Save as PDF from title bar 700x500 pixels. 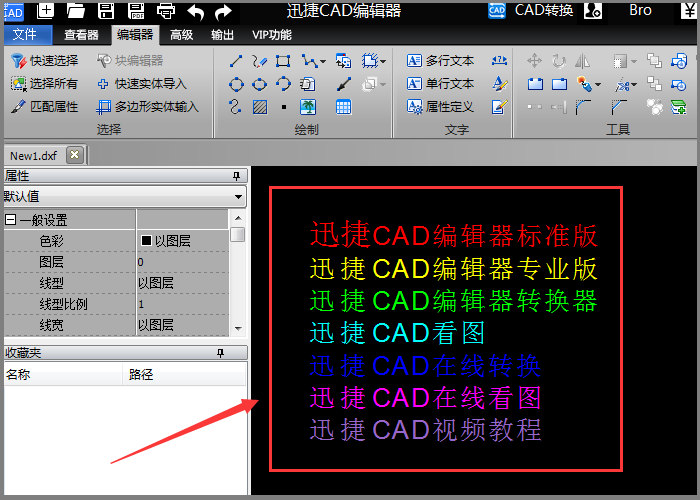(136, 11)
